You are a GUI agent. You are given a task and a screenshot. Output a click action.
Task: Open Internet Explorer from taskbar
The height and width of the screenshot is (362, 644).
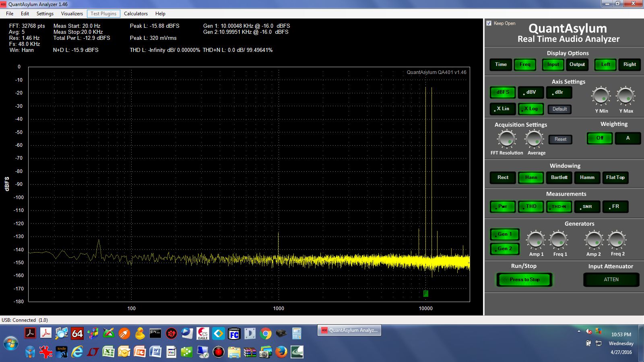point(77,352)
